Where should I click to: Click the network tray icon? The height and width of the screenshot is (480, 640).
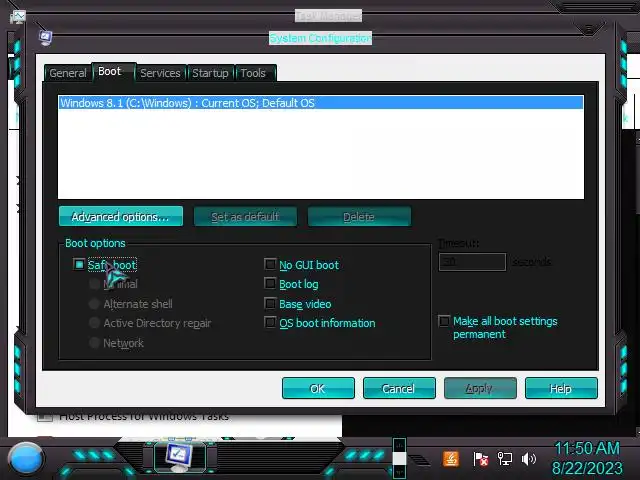tap(505, 459)
